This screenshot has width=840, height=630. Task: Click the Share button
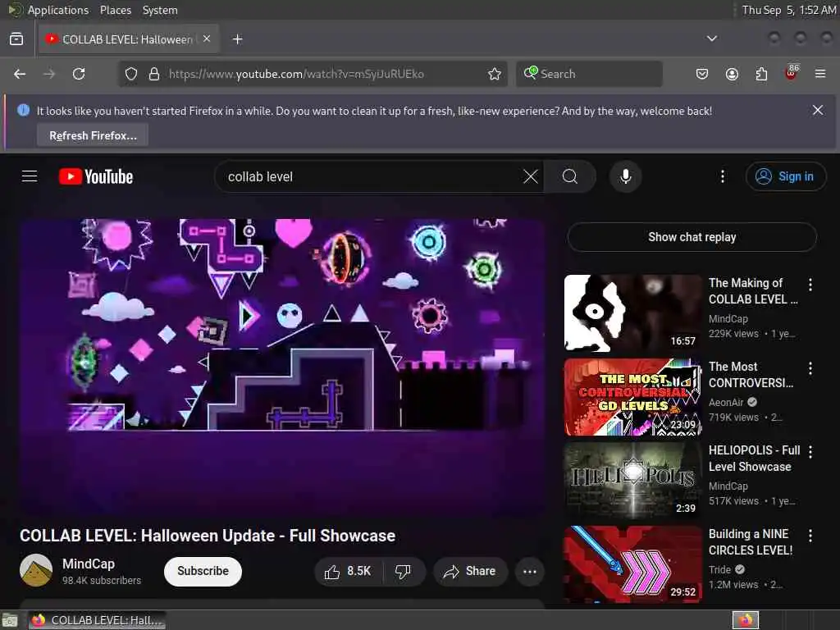pyautogui.click(x=470, y=572)
